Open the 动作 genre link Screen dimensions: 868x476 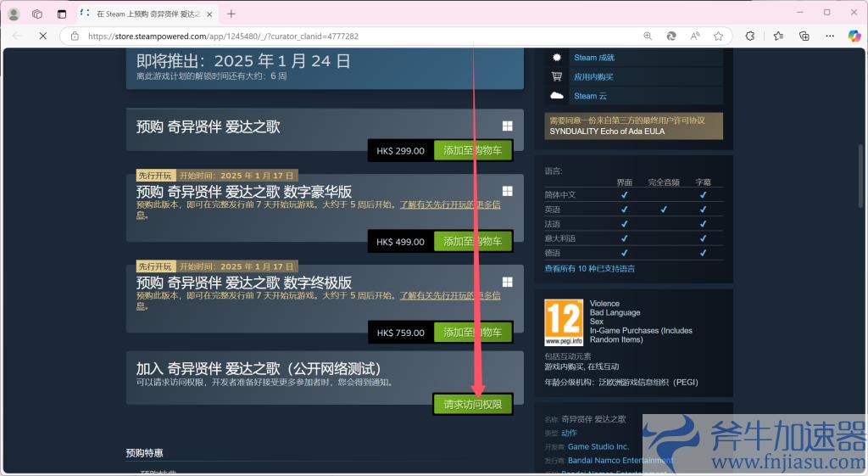pyautogui.click(x=569, y=433)
